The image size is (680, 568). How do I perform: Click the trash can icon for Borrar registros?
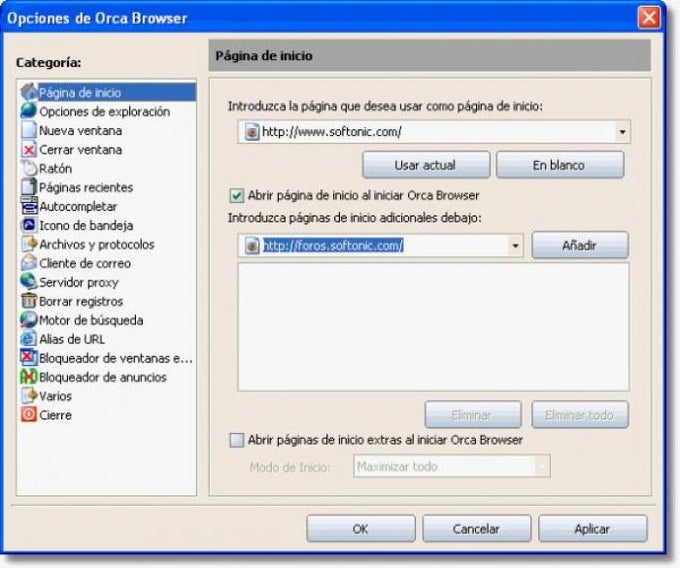click(x=29, y=301)
